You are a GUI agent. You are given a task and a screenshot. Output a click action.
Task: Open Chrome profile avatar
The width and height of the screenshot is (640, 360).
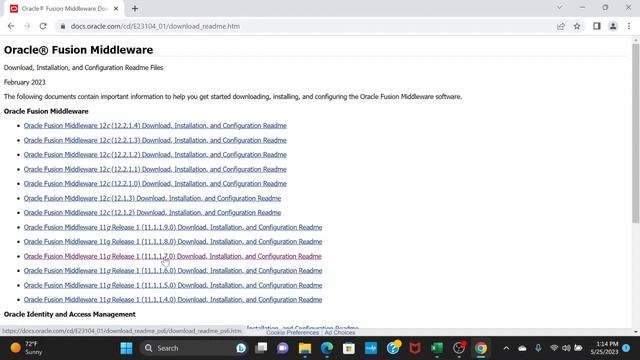(613, 26)
